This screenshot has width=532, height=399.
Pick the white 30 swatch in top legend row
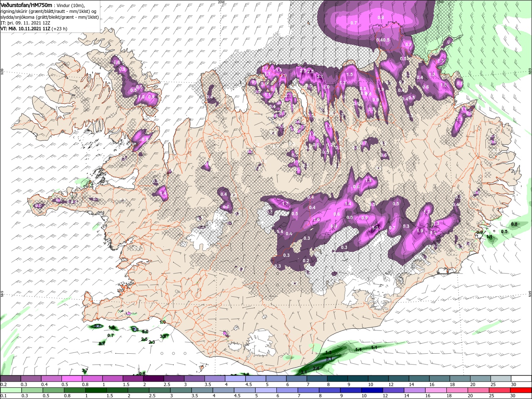tap(521, 379)
